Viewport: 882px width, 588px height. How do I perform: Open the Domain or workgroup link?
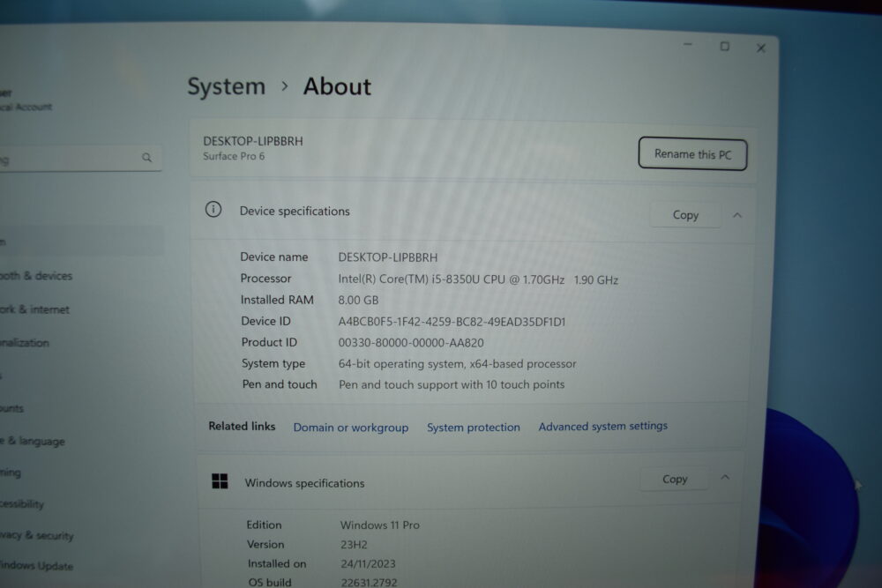click(350, 428)
